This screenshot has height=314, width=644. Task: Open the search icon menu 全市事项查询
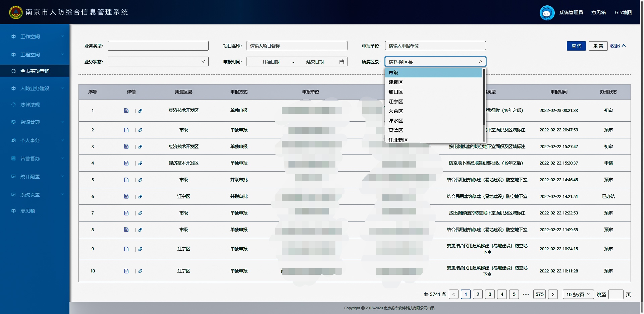(x=35, y=71)
